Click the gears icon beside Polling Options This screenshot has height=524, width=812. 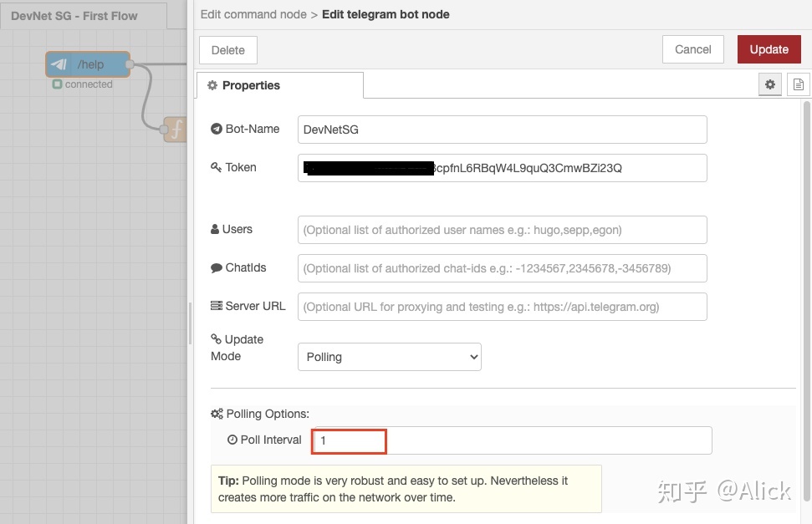click(217, 414)
